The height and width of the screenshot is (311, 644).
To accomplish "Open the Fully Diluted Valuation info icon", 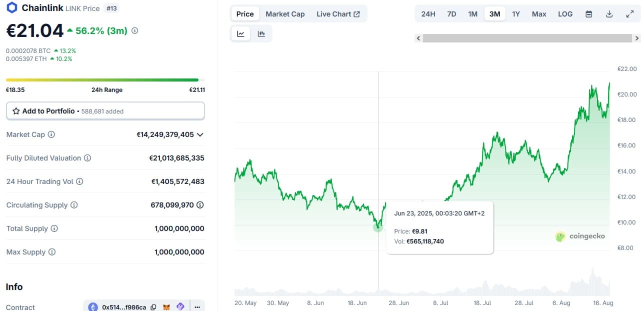I will tap(87, 158).
